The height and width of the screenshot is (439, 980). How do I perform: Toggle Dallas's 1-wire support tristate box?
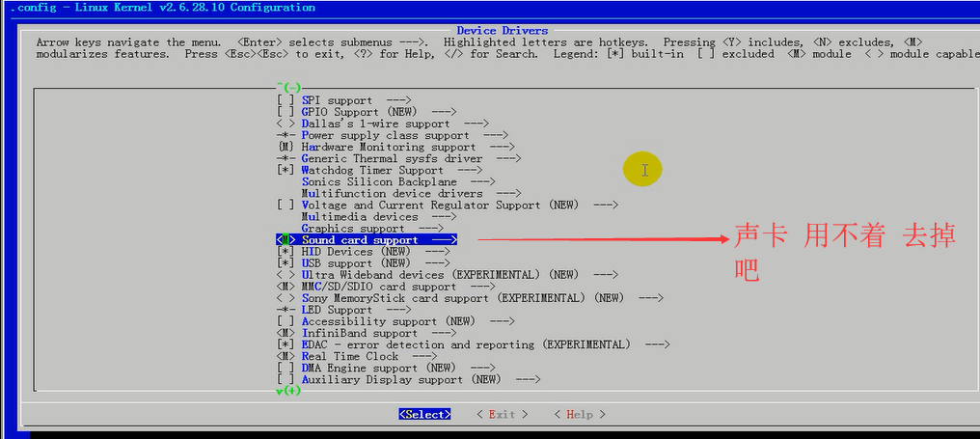(x=285, y=123)
